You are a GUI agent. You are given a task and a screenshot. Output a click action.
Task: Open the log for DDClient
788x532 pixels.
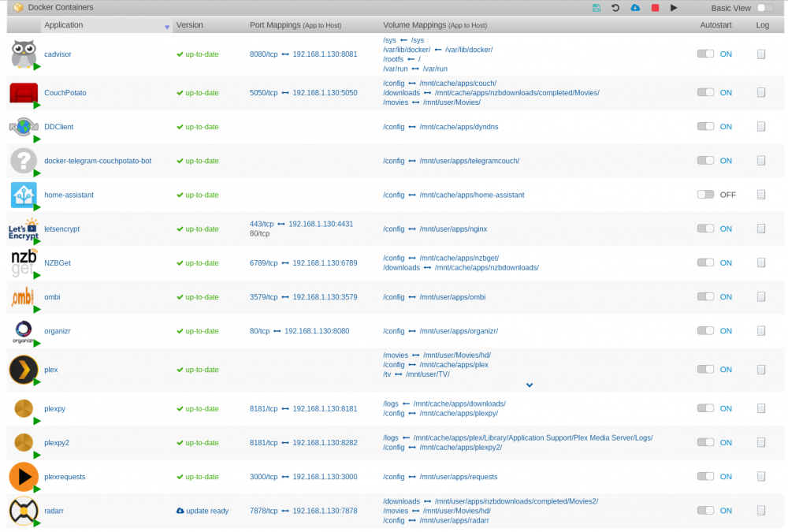click(x=761, y=127)
